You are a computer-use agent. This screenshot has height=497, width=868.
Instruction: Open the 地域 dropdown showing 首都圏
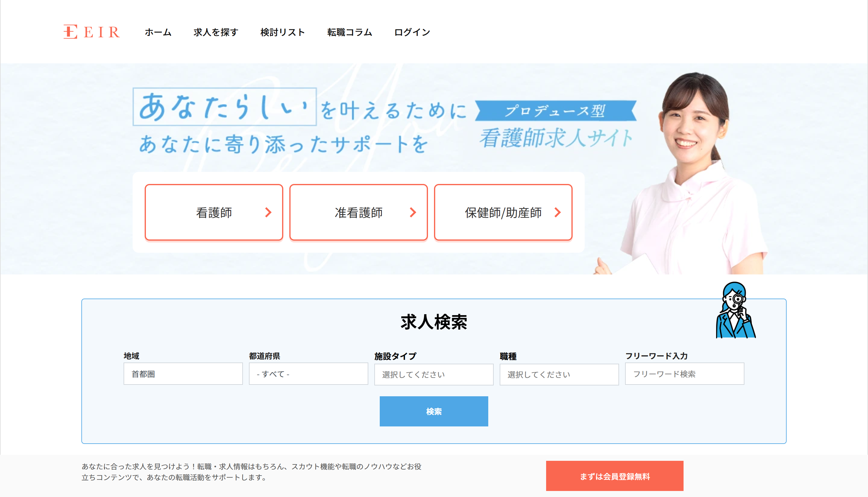pyautogui.click(x=183, y=374)
